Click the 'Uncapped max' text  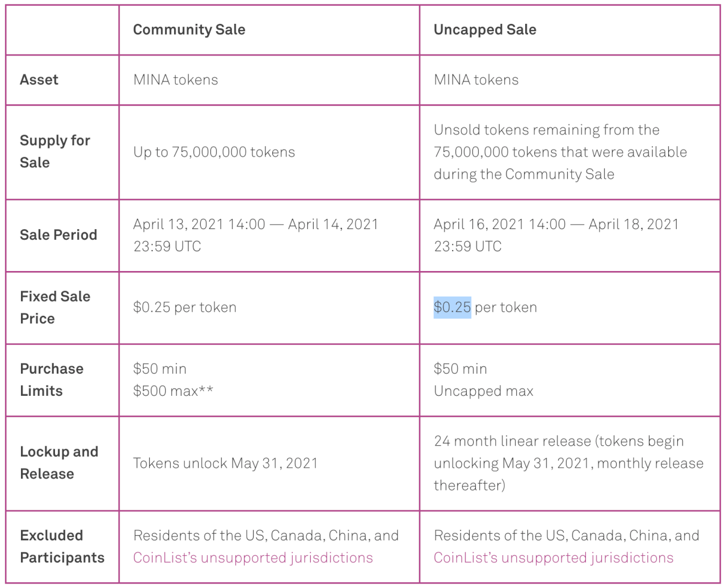tap(483, 391)
